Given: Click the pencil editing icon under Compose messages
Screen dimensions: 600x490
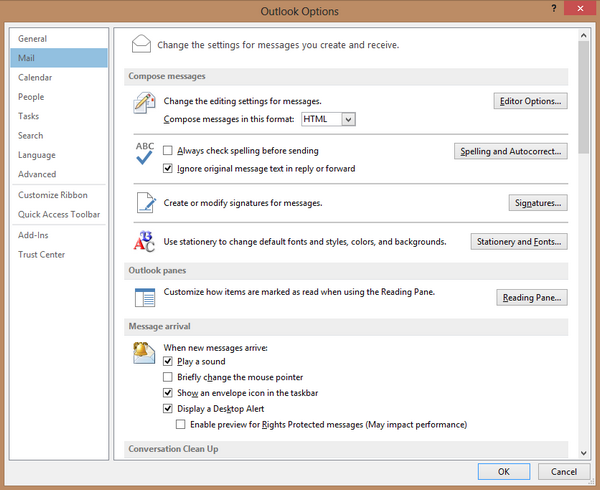Looking at the screenshot, I should click(144, 103).
